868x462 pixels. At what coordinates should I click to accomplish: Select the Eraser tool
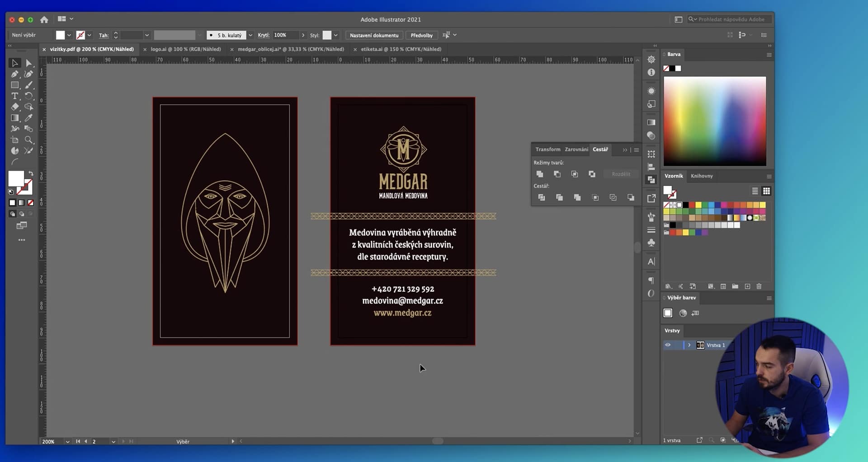14,107
